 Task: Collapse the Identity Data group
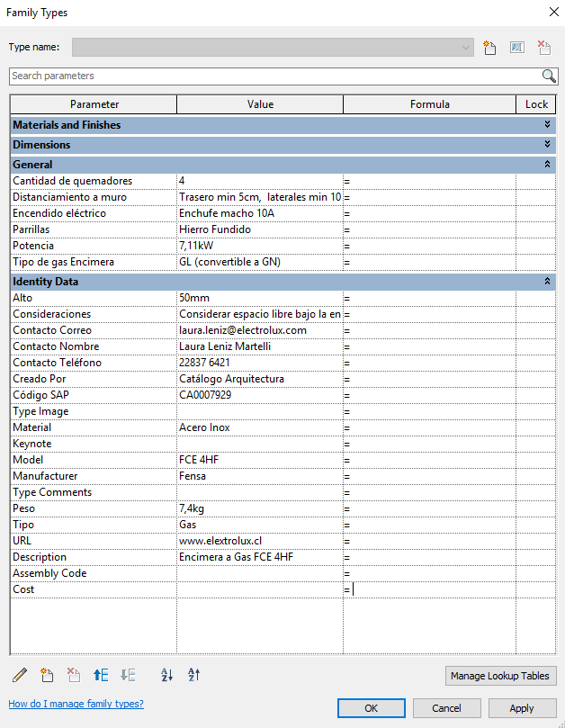tap(547, 282)
